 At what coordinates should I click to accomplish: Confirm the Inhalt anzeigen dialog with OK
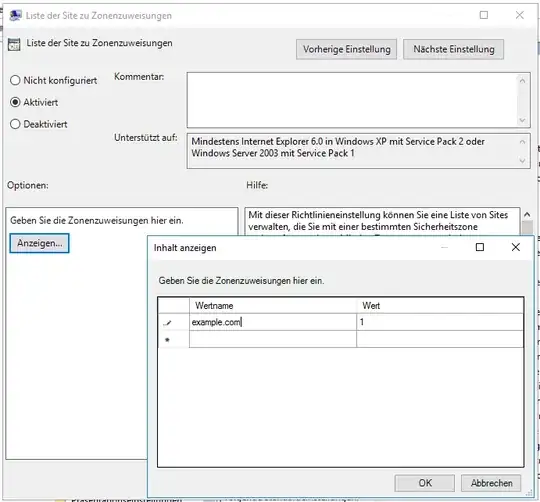pyautogui.click(x=425, y=483)
